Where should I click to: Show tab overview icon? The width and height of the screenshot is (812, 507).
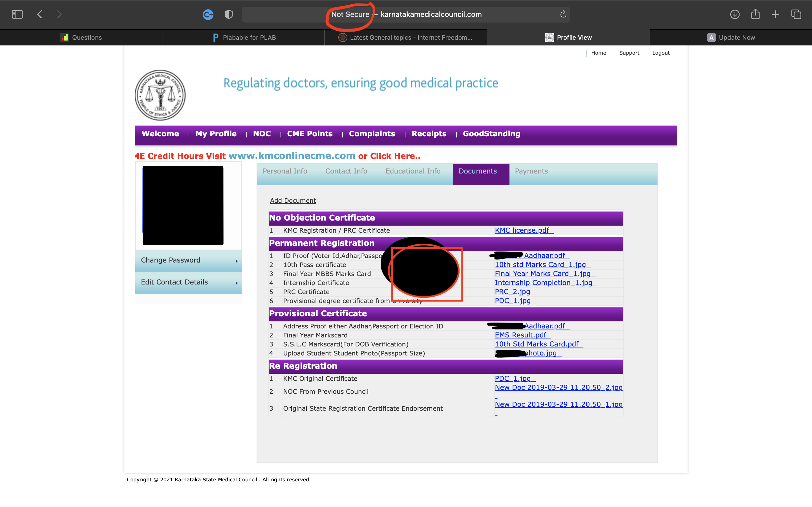[796, 14]
